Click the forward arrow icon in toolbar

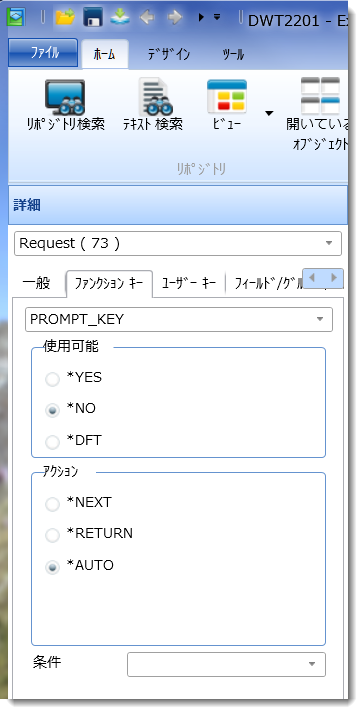(x=174, y=18)
